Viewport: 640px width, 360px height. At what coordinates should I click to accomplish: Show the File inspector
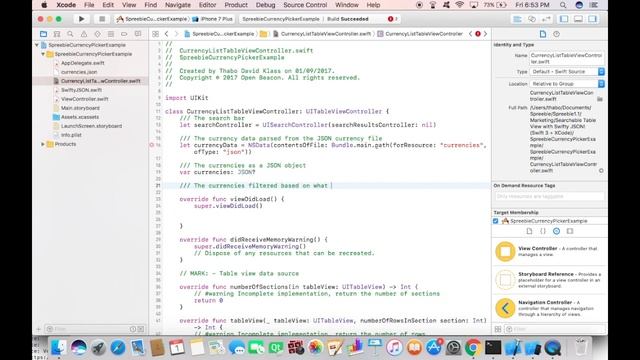click(543, 34)
